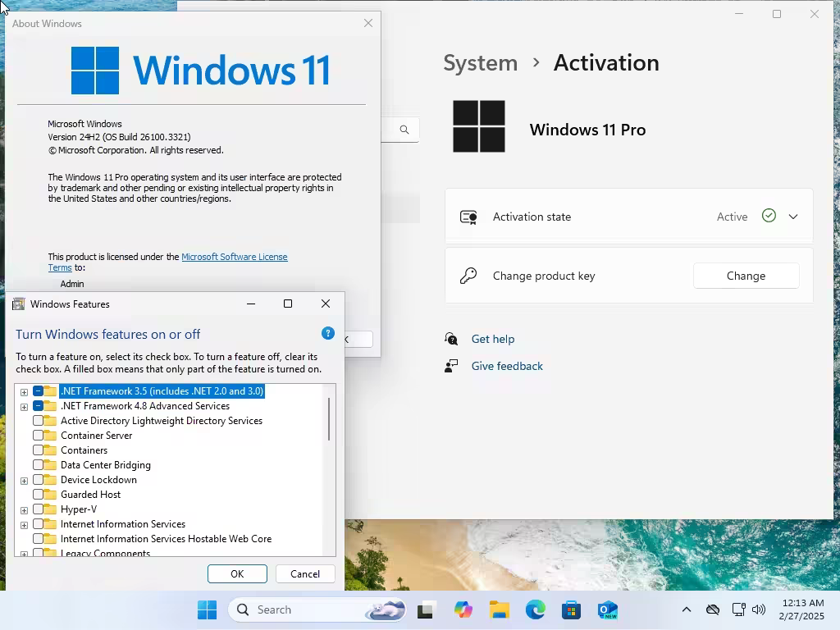The image size is (840, 630).
Task: Close the About Windows dialog
Action: pos(368,23)
